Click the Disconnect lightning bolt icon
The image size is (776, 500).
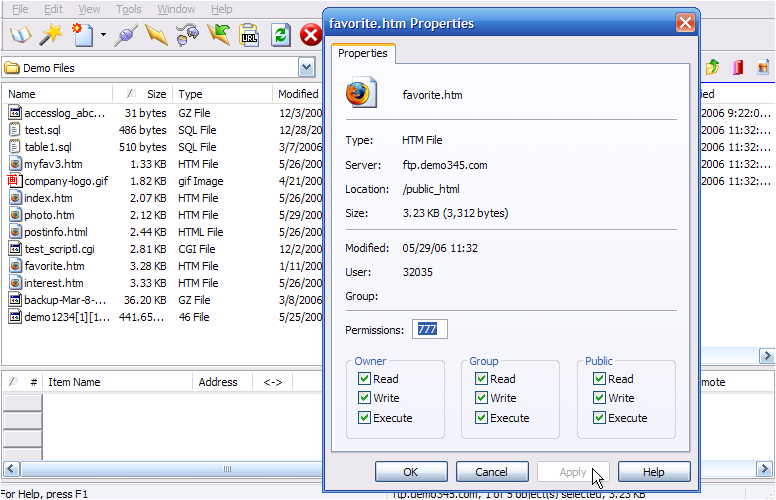click(x=156, y=36)
